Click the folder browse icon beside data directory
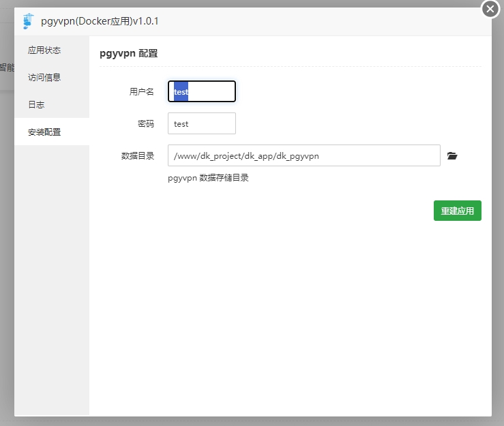The image size is (504, 426). coord(452,156)
